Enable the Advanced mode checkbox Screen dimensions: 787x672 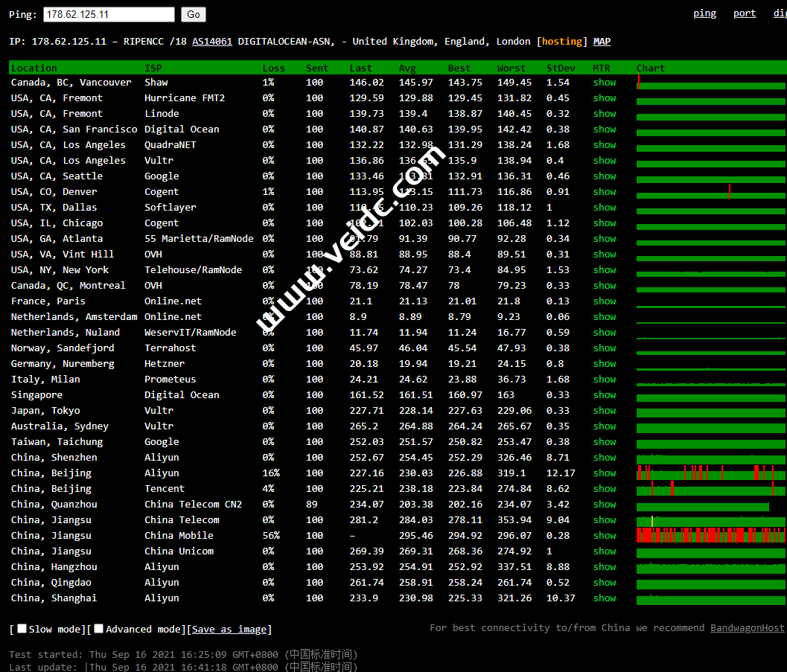click(99, 629)
